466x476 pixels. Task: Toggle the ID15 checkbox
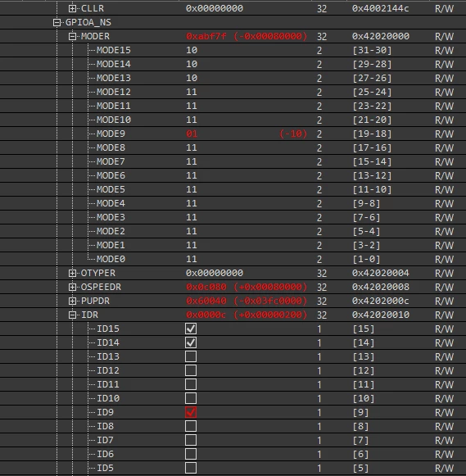point(191,329)
